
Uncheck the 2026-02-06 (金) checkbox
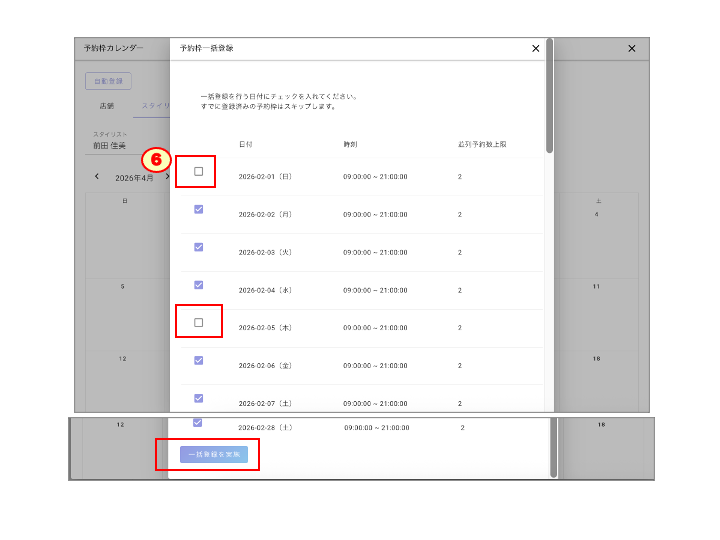pos(198,360)
